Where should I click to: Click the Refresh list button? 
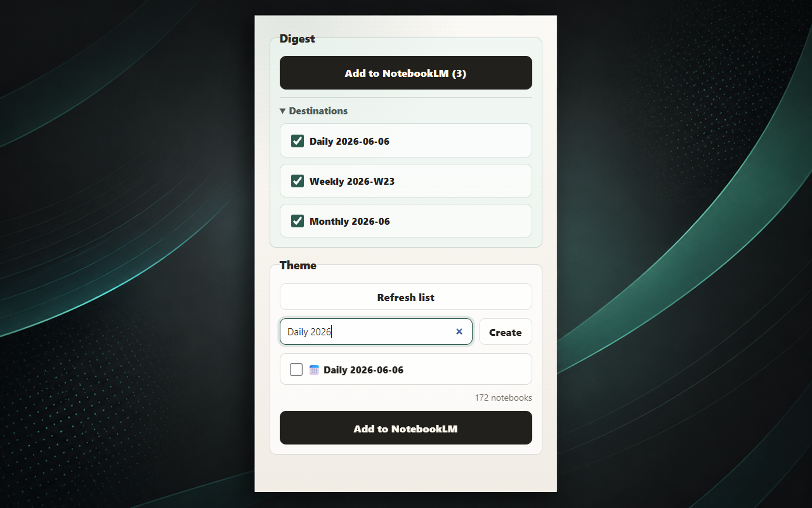(x=406, y=297)
